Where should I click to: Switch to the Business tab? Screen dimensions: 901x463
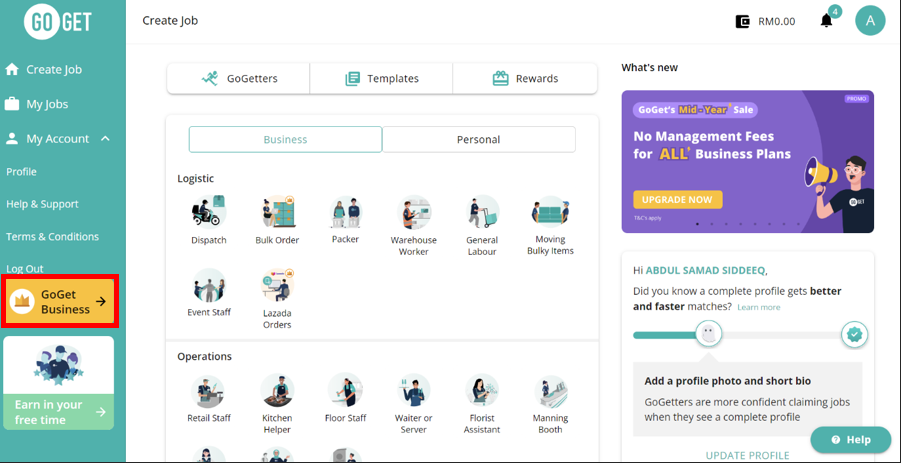tap(286, 140)
